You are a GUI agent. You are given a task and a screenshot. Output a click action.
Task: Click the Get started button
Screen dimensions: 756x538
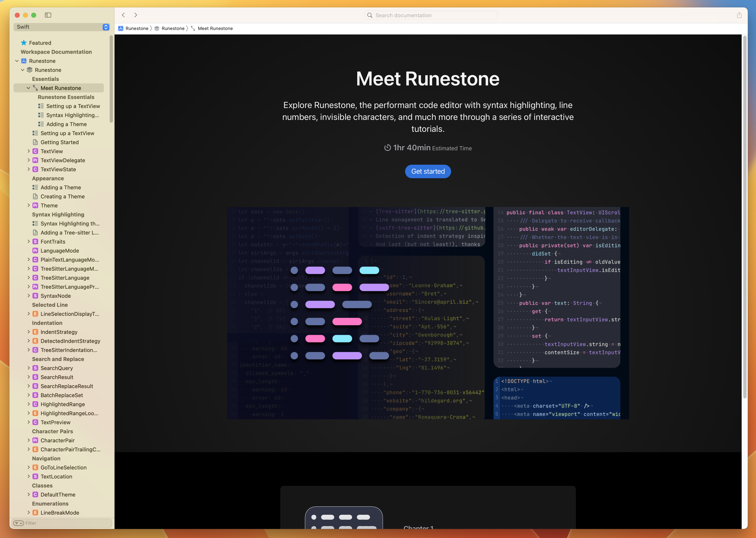click(x=428, y=171)
